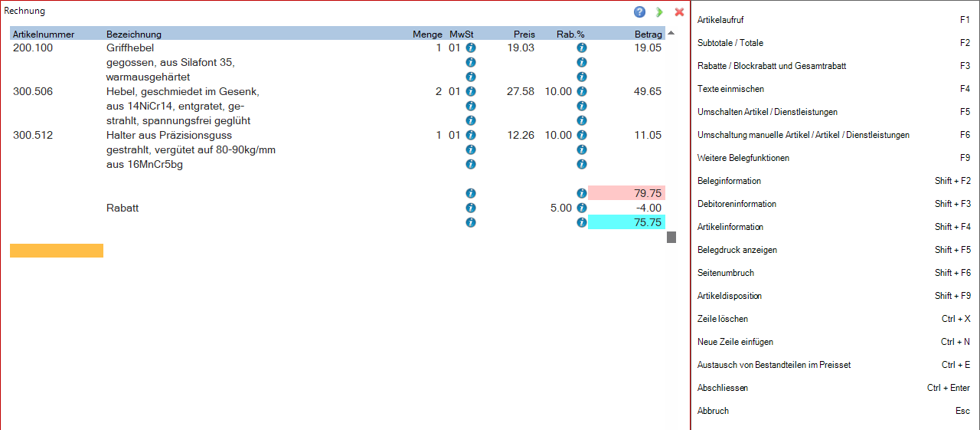Click discount amount -4.00
Screen dimensions: 980x430
coord(648,208)
